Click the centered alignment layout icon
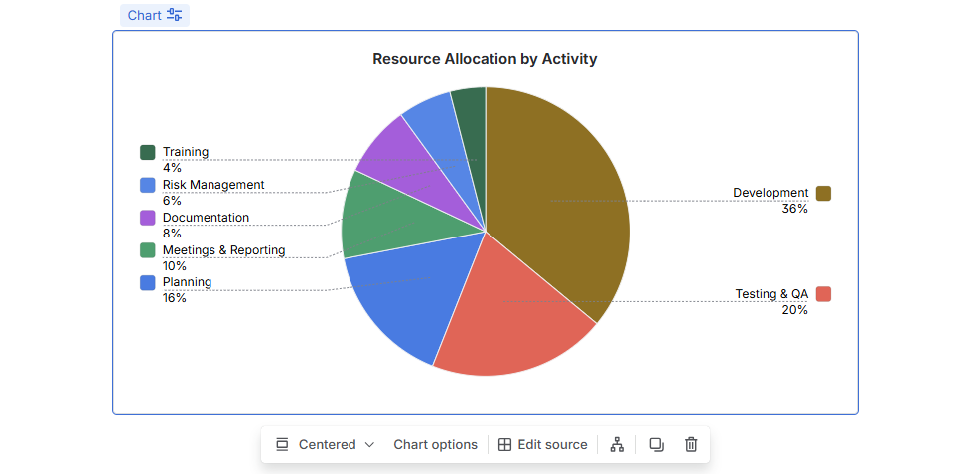Screen dimensions: 980x474 click(282, 445)
